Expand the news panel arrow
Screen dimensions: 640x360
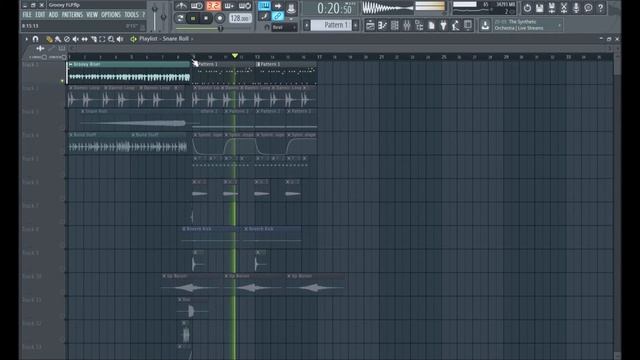tap(559, 25)
